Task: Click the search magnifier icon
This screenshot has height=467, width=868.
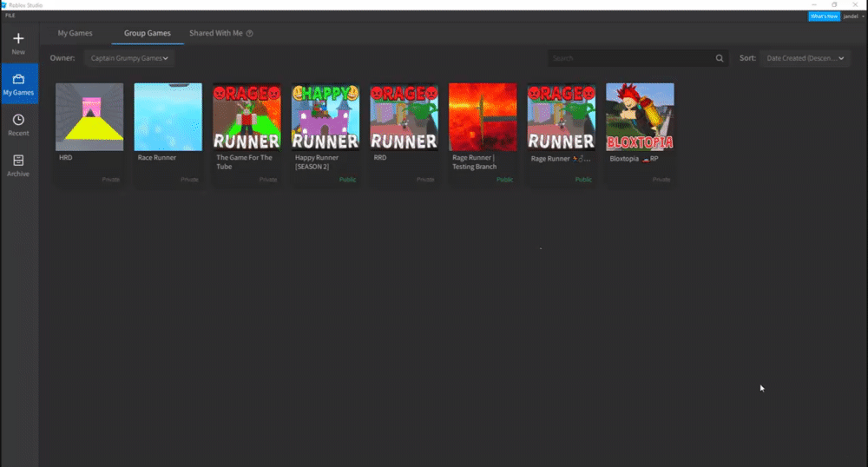Action: (719, 58)
